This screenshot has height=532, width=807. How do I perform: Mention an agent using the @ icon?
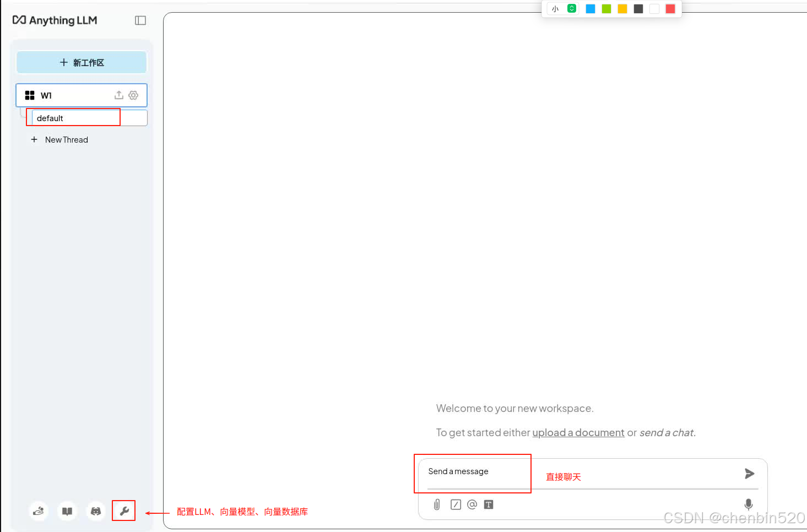[472, 504]
